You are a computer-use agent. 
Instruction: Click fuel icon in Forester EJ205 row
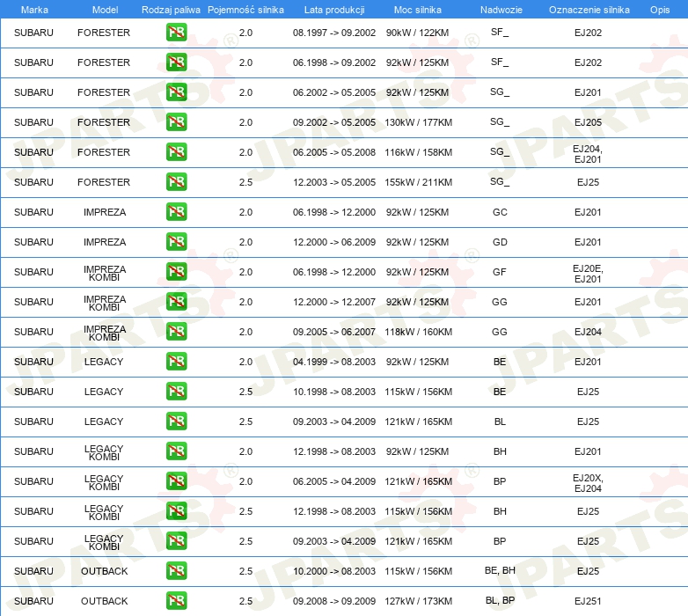176,122
